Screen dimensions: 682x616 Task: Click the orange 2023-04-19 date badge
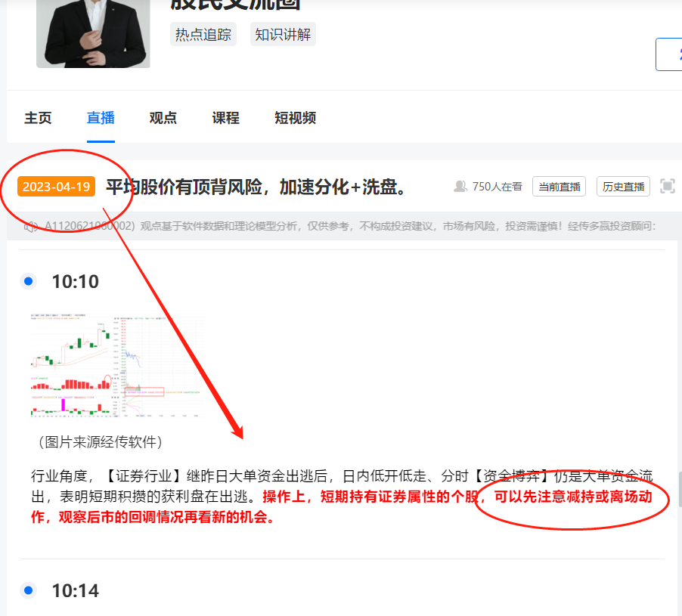tap(56, 187)
